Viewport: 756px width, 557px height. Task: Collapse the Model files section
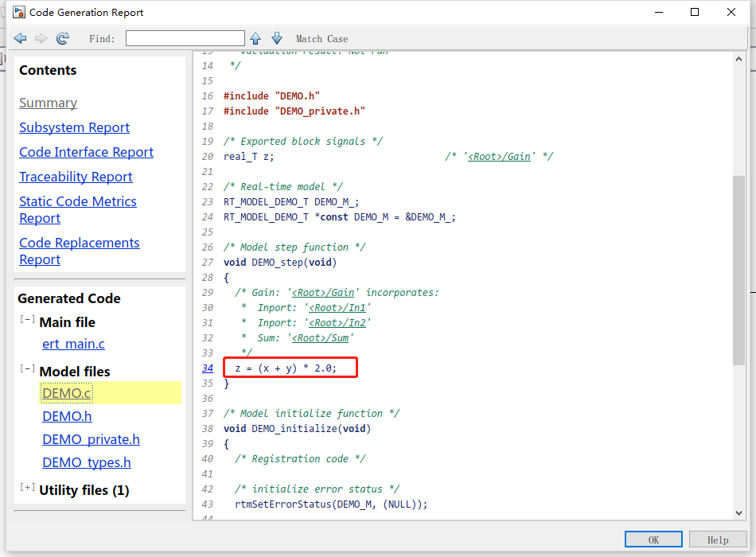click(x=27, y=369)
